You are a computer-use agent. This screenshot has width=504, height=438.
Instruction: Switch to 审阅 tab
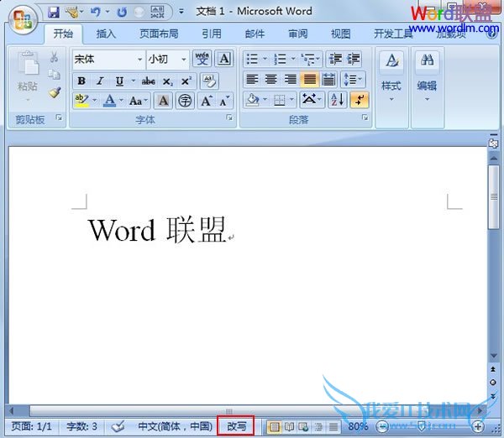pyautogui.click(x=297, y=34)
